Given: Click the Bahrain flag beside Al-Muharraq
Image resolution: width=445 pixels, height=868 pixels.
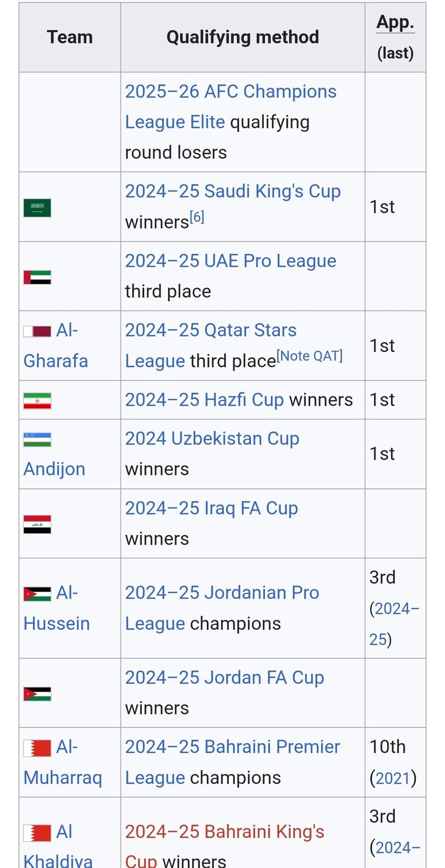Looking at the screenshot, I should pos(37,748).
